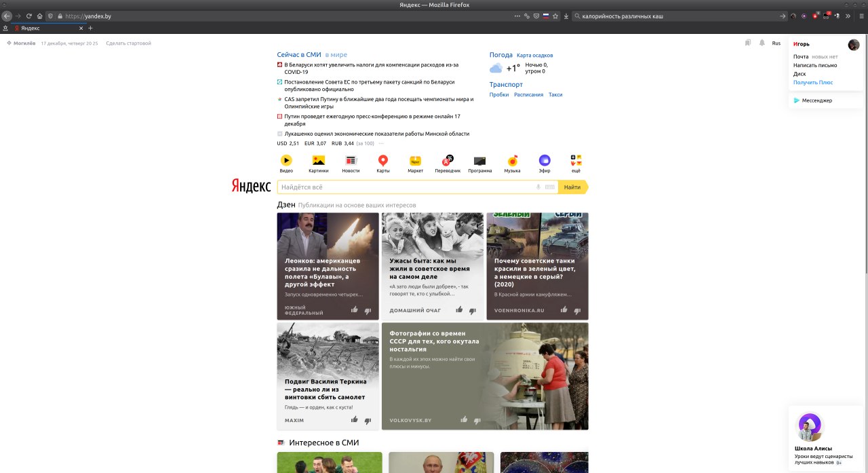
Task: Open Карта осадков link
Action: [534, 55]
